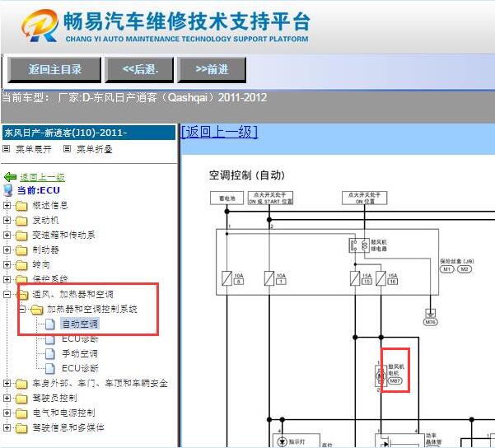Image resolution: width=495 pixels, height=448 pixels.
Task: Expand the 转向 tree node
Action: (x=7, y=265)
